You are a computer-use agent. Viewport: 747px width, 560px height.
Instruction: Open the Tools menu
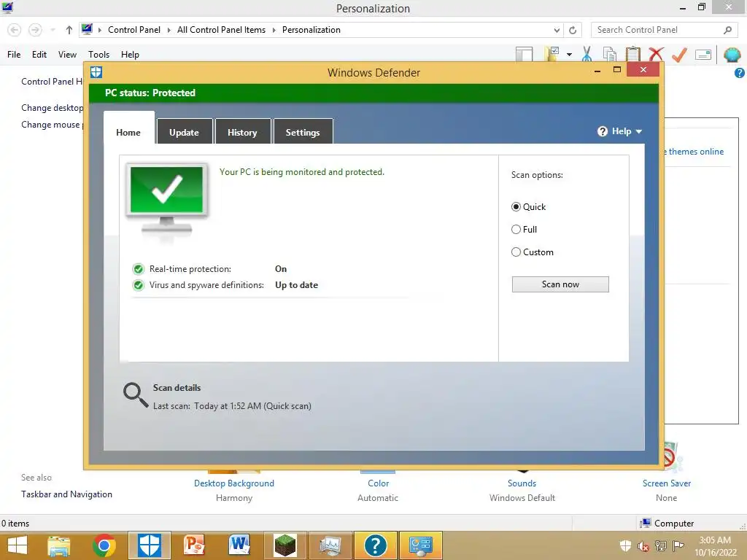tap(98, 54)
